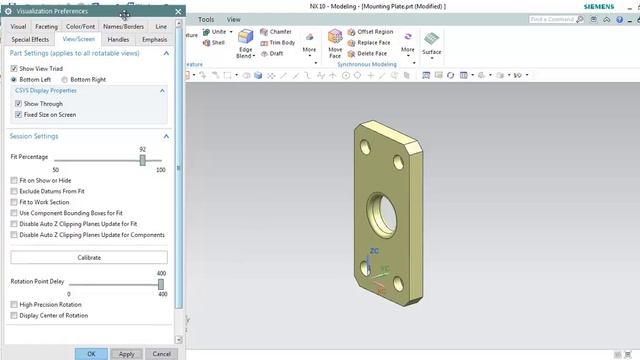The height and width of the screenshot is (360, 640).
Task: Click the rotate view circular arrows icon
Action: 451,75
